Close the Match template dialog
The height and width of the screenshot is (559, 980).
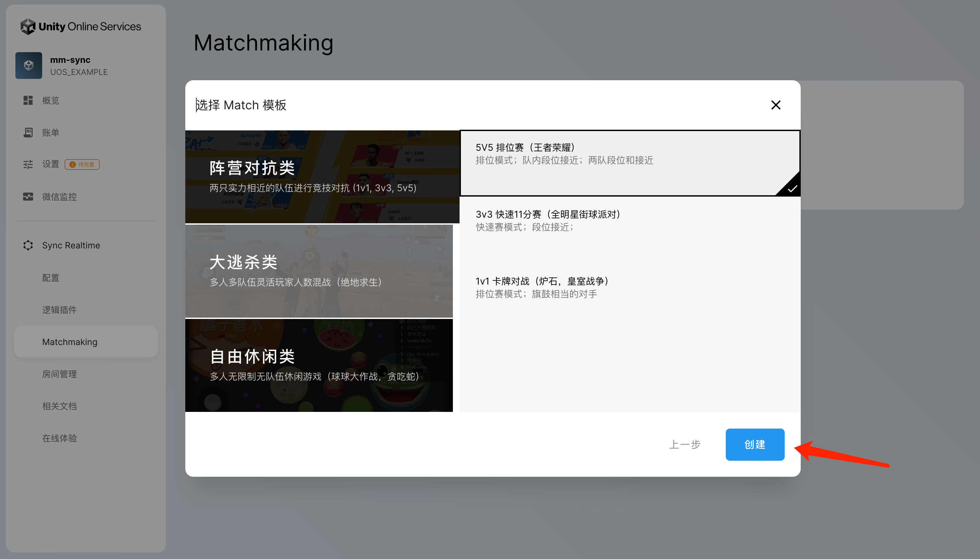(776, 105)
